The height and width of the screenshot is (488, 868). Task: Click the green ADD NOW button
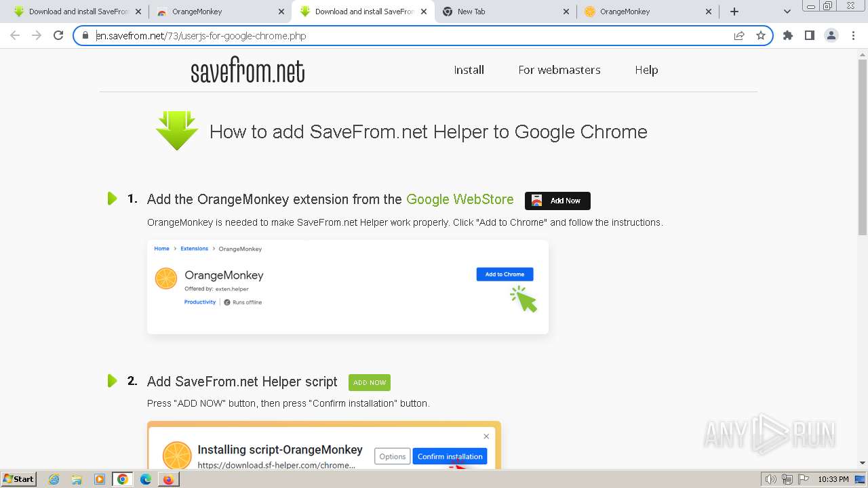(370, 382)
